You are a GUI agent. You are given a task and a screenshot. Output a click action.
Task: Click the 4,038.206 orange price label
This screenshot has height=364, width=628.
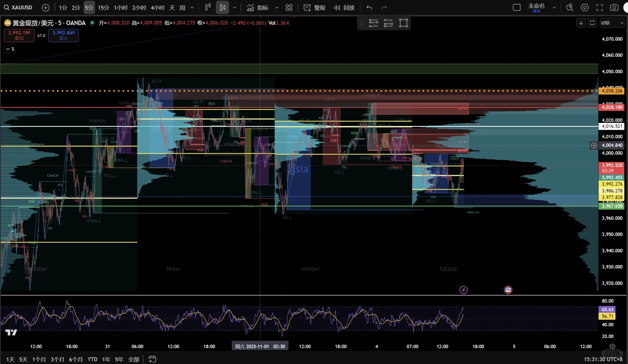(612, 91)
